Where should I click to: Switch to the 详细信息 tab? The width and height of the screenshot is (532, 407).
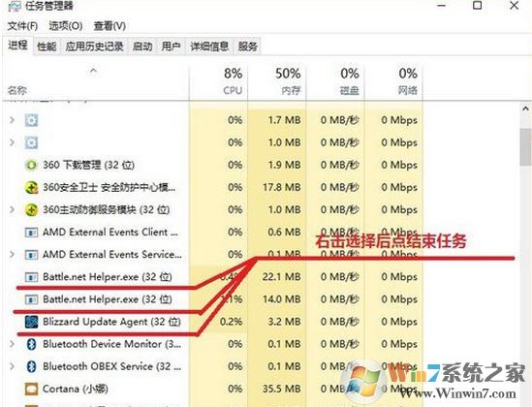coord(209,47)
